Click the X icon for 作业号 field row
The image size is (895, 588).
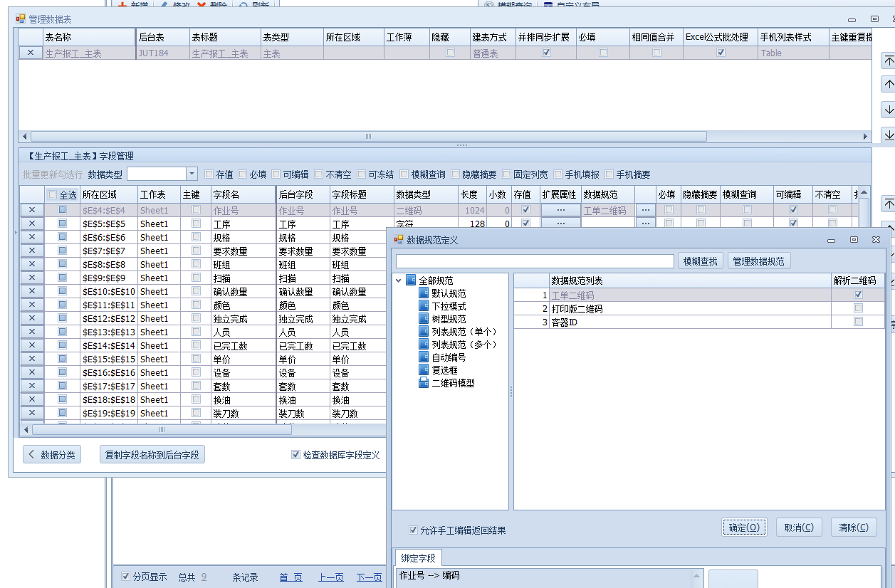(x=32, y=210)
